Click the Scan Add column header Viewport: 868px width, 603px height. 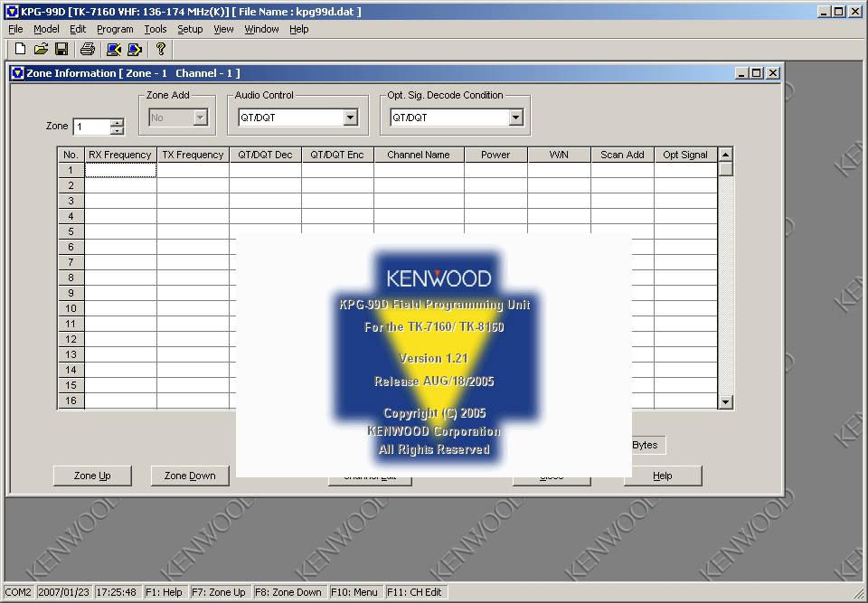tap(622, 155)
